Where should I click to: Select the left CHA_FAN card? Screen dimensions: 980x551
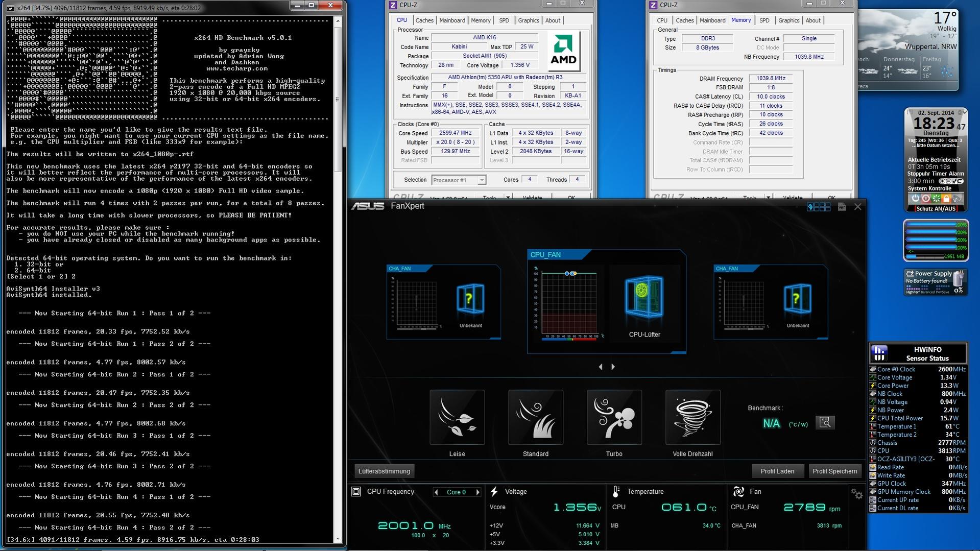(443, 302)
